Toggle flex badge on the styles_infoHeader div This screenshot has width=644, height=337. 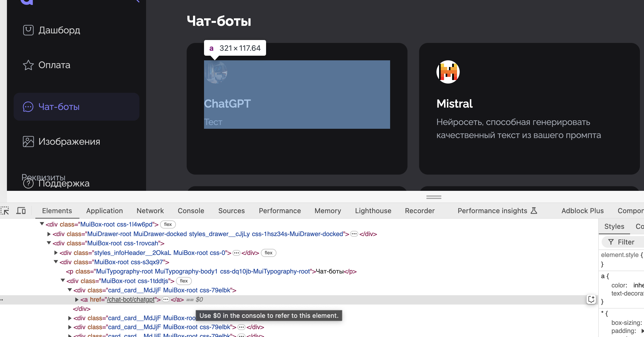coord(268,253)
